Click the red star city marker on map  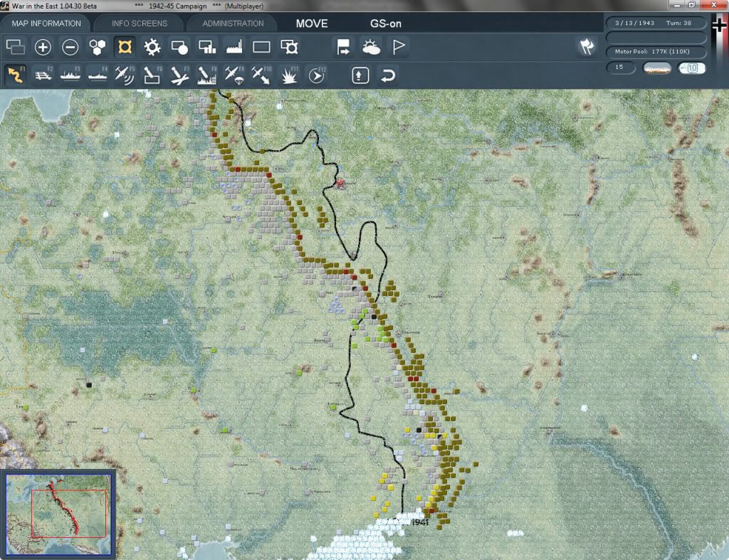pyautogui.click(x=341, y=183)
